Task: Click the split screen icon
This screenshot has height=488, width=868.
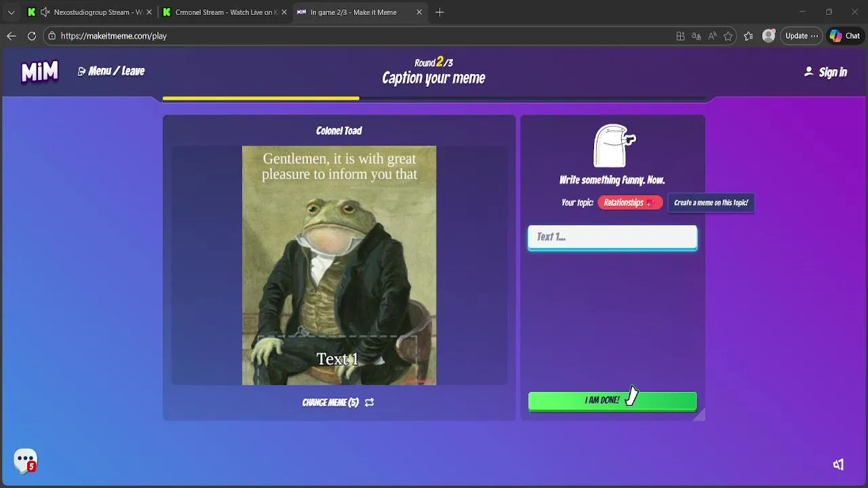Action: (x=680, y=36)
